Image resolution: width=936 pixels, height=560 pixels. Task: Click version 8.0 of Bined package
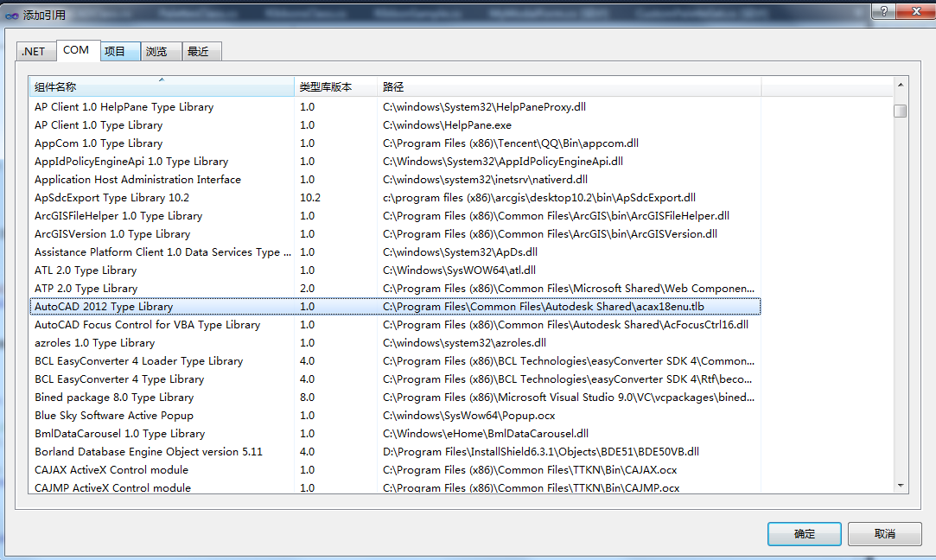point(307,397)
